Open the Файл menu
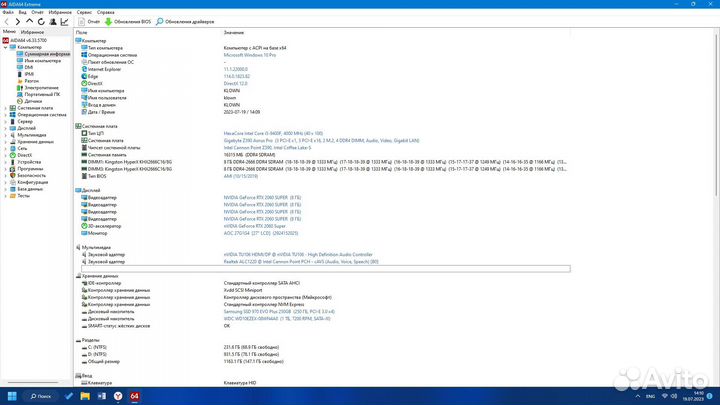The width and height of the screenshot is (720, 405). (8, 12)
